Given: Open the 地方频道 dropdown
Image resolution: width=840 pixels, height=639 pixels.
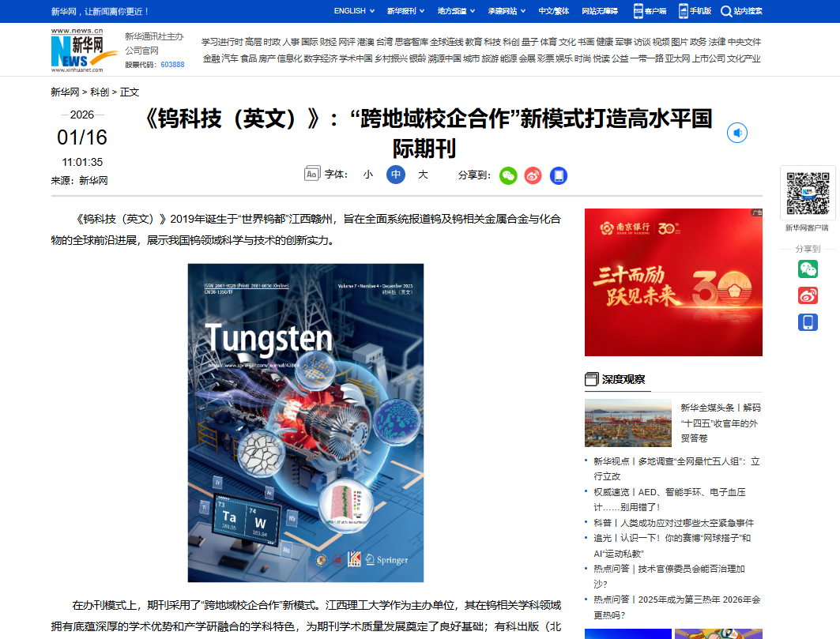Looking at the screenshot, I should [457, 11].
